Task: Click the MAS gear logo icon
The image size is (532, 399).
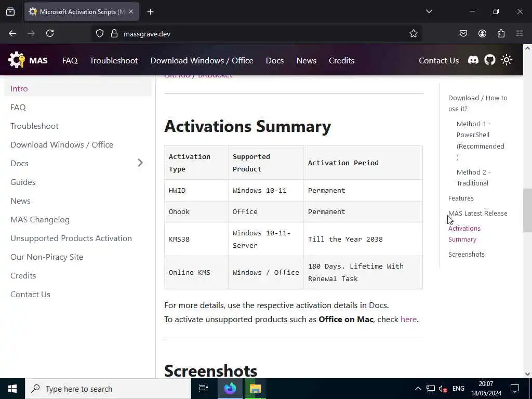Action: pyautogui.click(x=17, y=60)
